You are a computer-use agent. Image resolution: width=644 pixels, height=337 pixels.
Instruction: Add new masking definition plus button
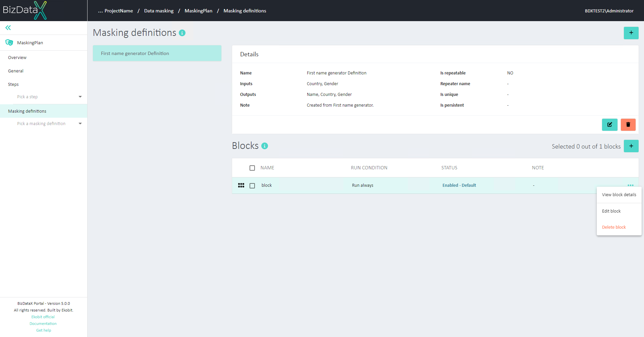coord(631,33)
